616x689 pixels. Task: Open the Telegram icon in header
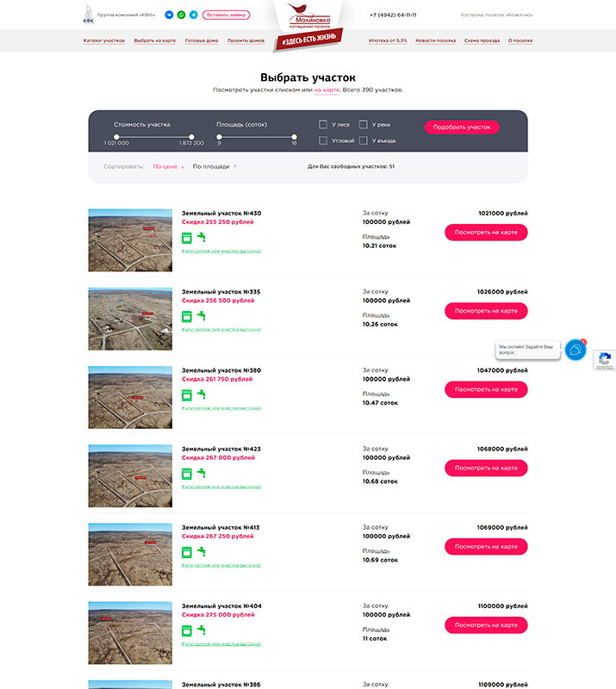193,15
